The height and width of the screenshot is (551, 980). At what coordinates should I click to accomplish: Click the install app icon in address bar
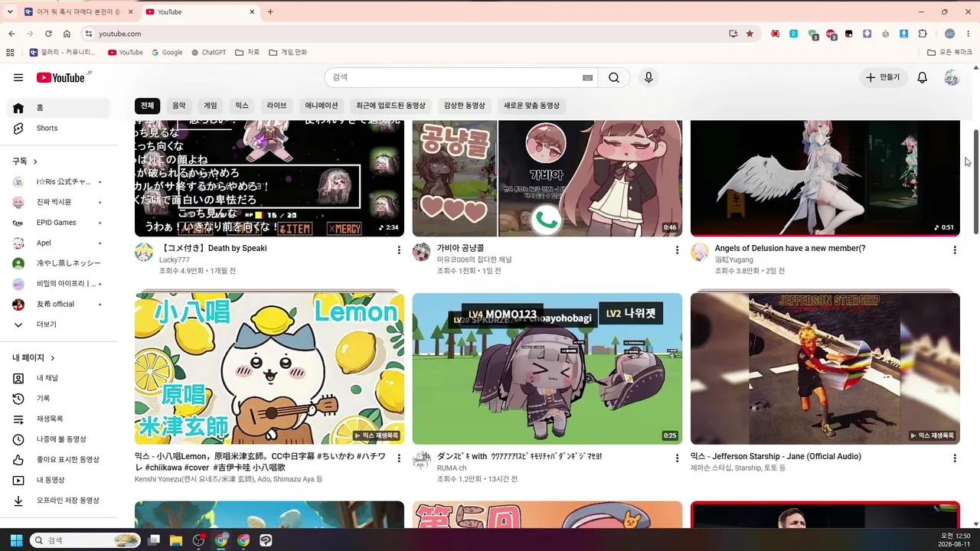(x=733, y=34)
